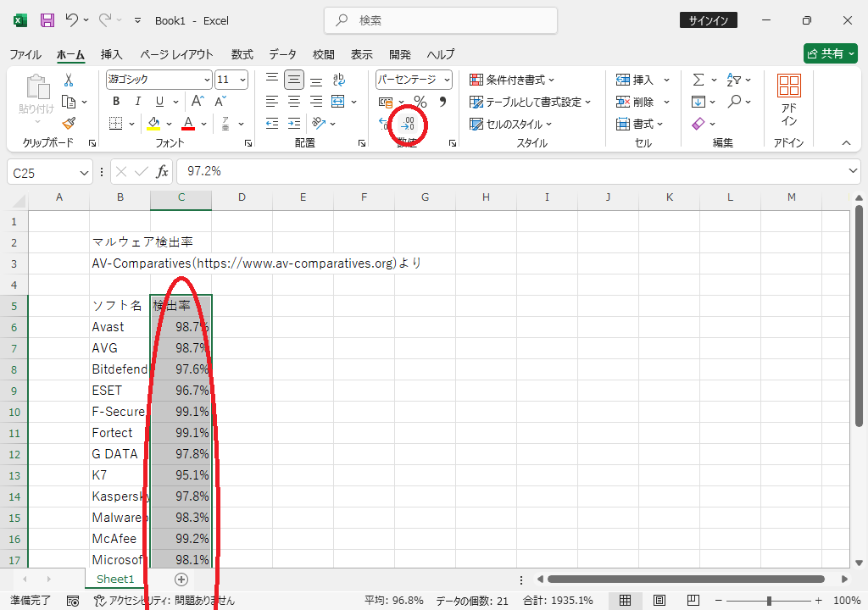Activate the Format Painter brush
Image resolution: width=868 pixels, height=610 pixels.
point(69,124)
